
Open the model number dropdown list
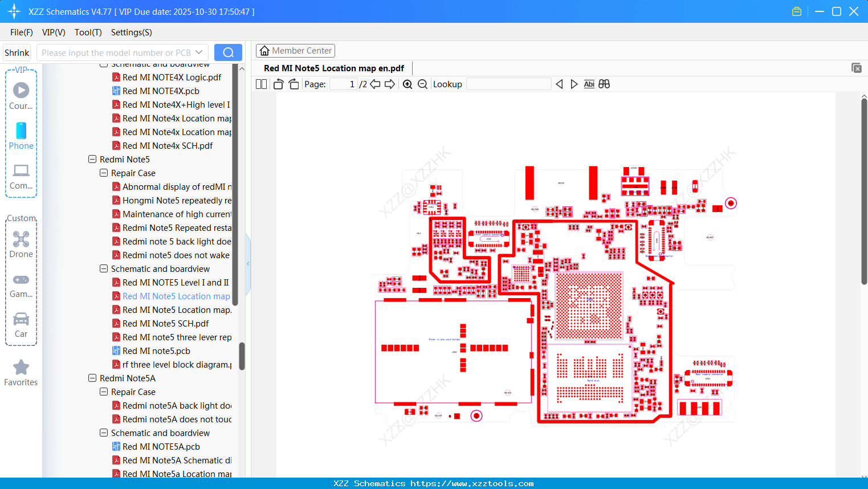[199, 52]
